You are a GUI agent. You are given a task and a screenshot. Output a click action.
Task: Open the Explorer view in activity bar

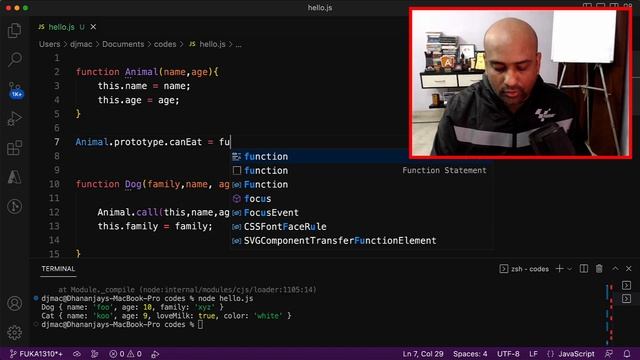coord(15,30)
